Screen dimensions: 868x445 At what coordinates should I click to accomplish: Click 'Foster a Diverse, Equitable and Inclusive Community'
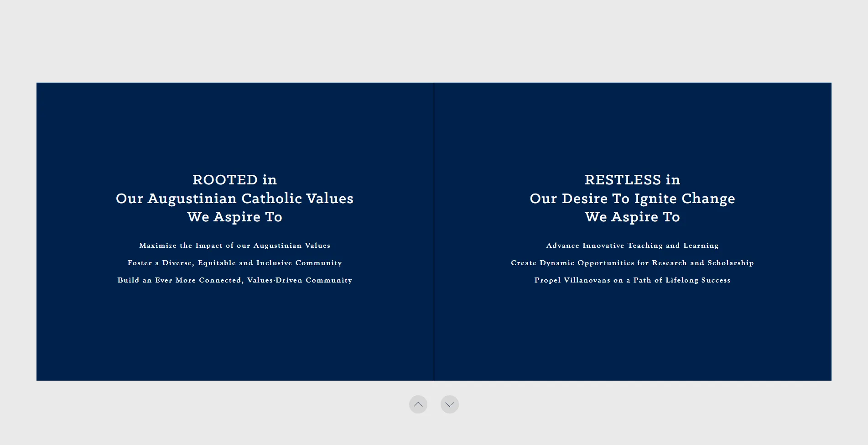[x=235, y=263]
